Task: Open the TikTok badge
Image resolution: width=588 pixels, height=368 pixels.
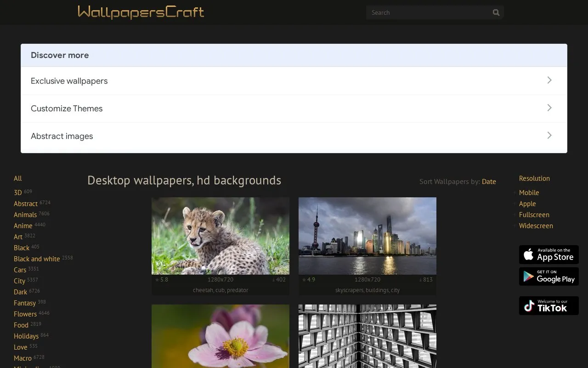Action: click(549, 306)
